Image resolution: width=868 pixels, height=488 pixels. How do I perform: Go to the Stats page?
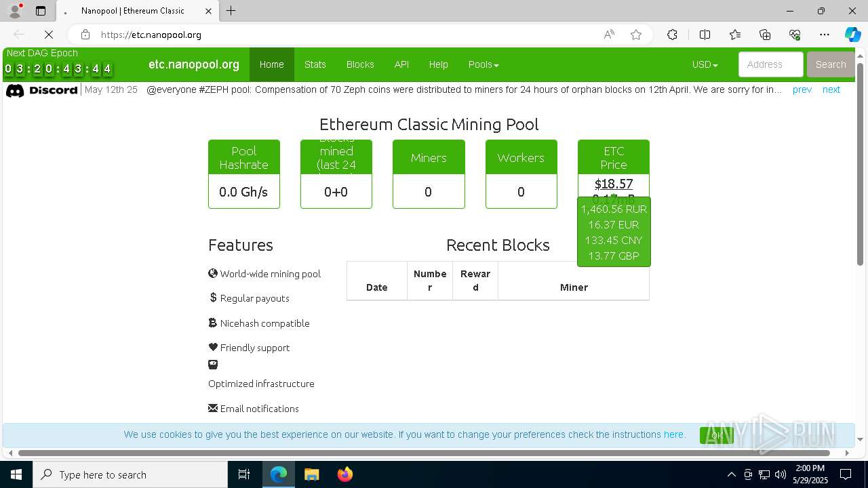click(x=315, y=64)
